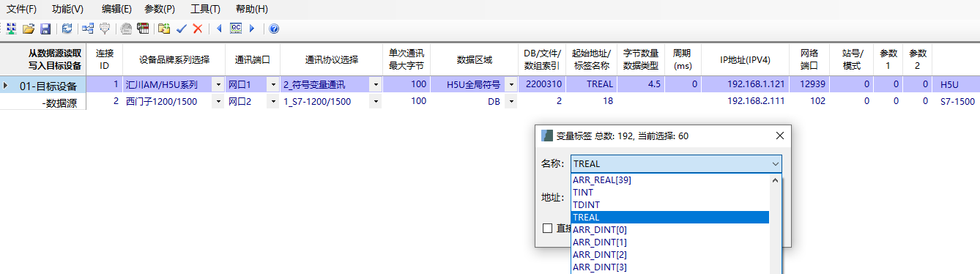Open file with the folder icon
980x274 pixels.
[x=29, y=29]
